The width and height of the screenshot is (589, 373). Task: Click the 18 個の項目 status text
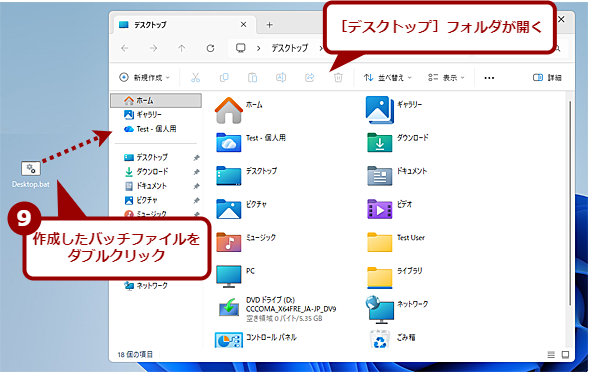click(x=135, y=354)
